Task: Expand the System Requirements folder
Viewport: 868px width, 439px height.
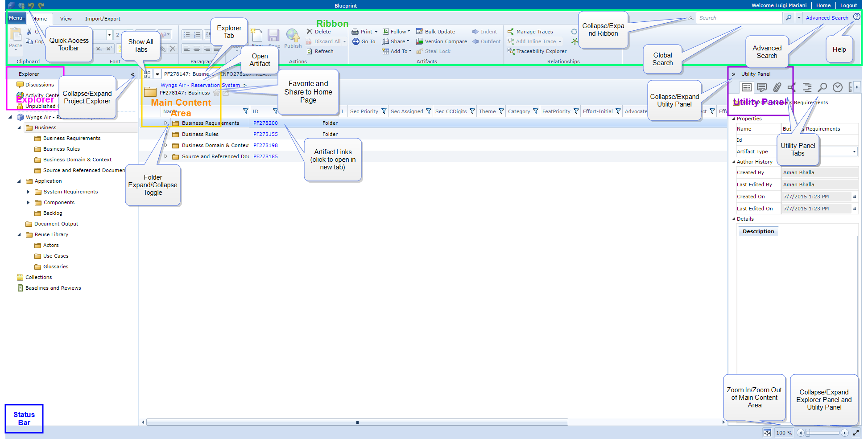Action: (28, 192)
